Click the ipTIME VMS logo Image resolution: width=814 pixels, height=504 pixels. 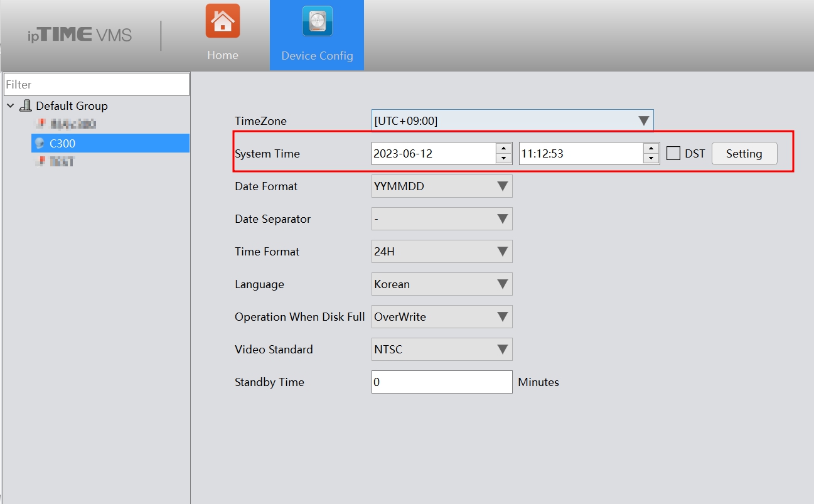80,35
